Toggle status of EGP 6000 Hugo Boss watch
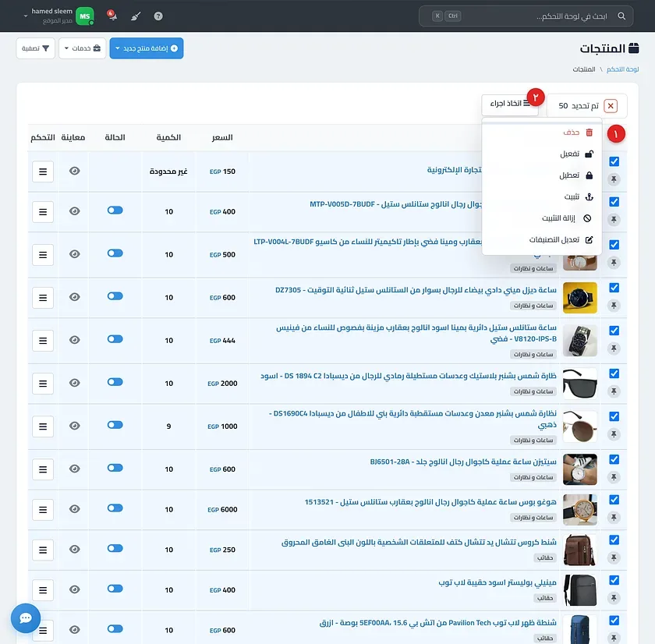655x644 pixels. coord(115,508)
